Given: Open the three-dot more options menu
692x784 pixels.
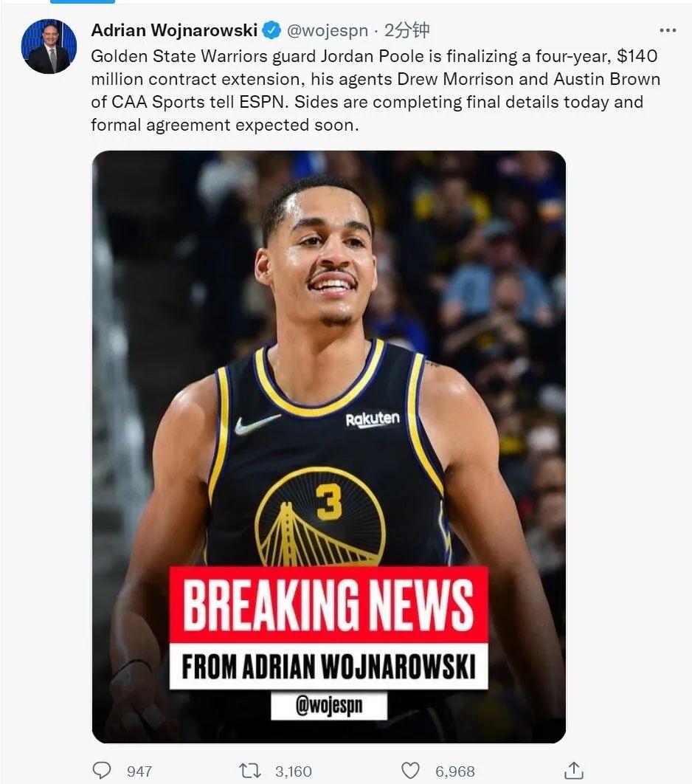Looking at the screenshot, I should [x=668, y=30].
